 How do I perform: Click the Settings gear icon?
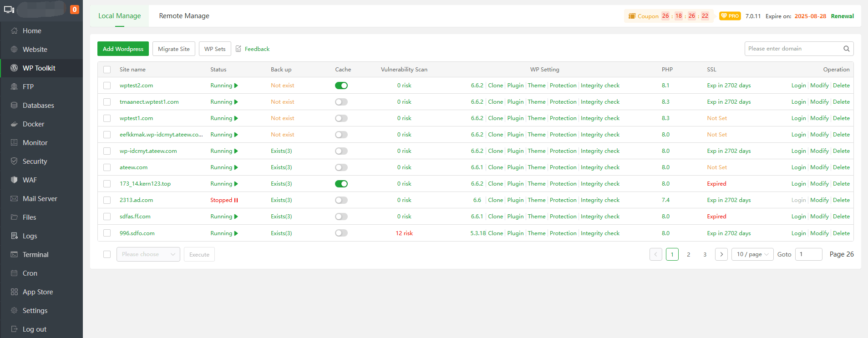pos(14,311)
